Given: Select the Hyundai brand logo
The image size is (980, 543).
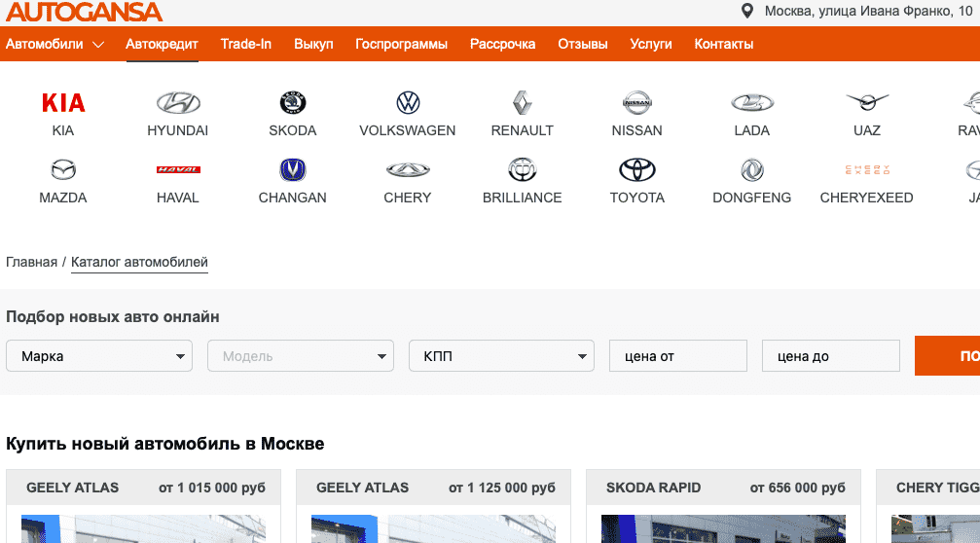Looking at the screenshot, I should click(178, 103).
